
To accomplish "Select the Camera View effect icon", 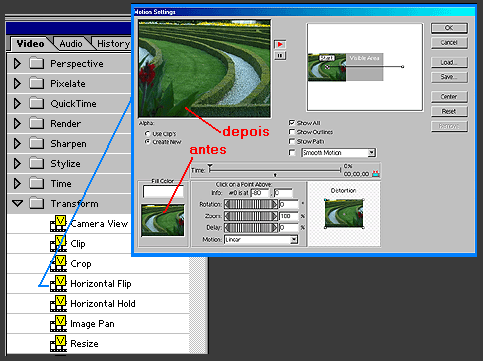I will coord(59,224).
